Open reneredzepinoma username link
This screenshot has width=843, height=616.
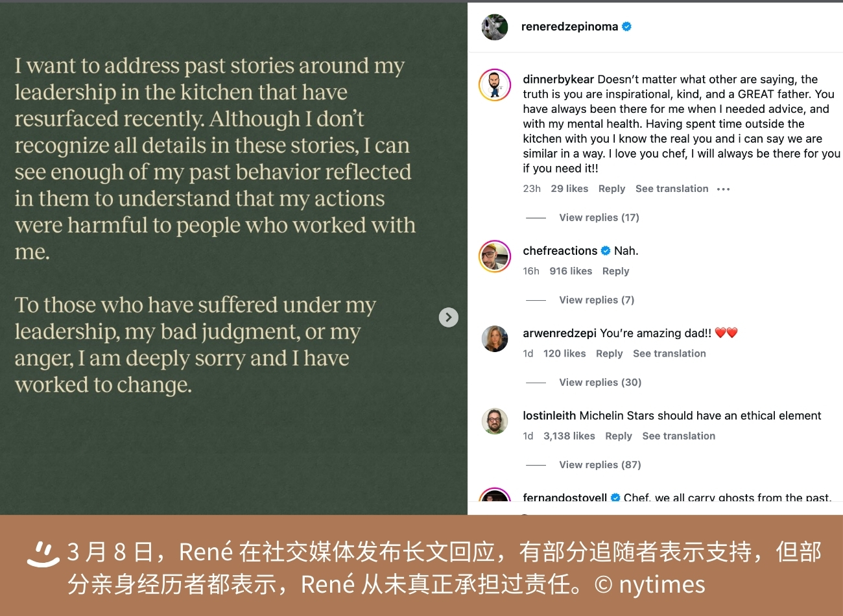[x=569, y=27]
